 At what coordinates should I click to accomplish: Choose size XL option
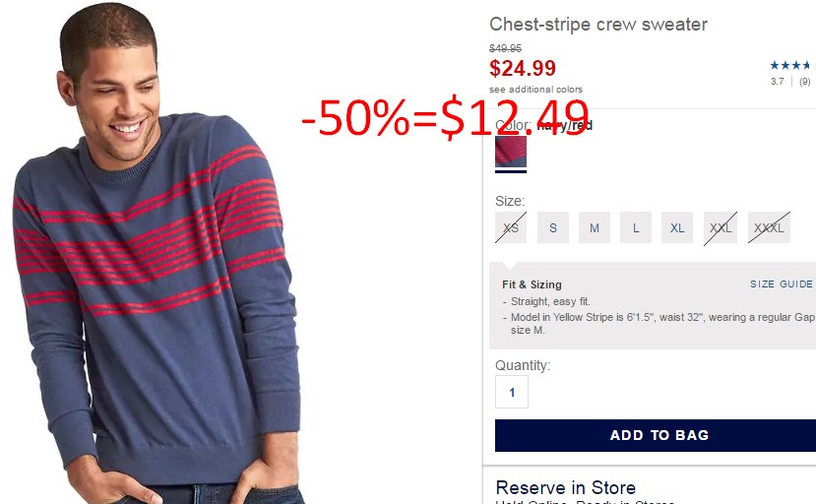677,227
